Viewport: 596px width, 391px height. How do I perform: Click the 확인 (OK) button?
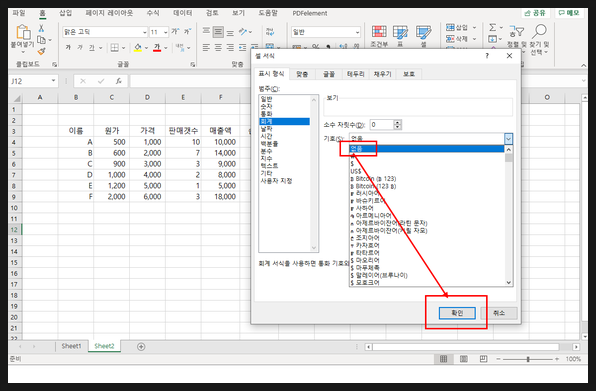pyautogui.click(x=457, y=313)
